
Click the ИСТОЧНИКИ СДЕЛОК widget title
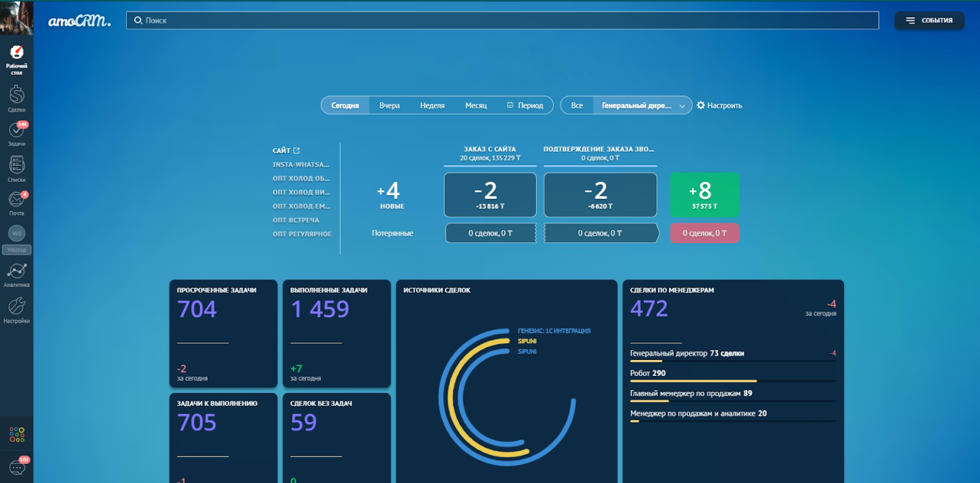pos(436,290)
